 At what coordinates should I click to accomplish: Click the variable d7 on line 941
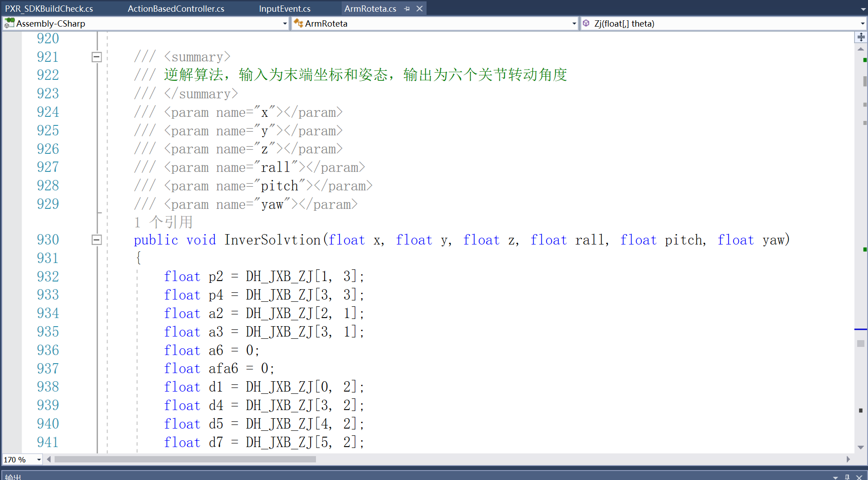(x=216, y=443)
